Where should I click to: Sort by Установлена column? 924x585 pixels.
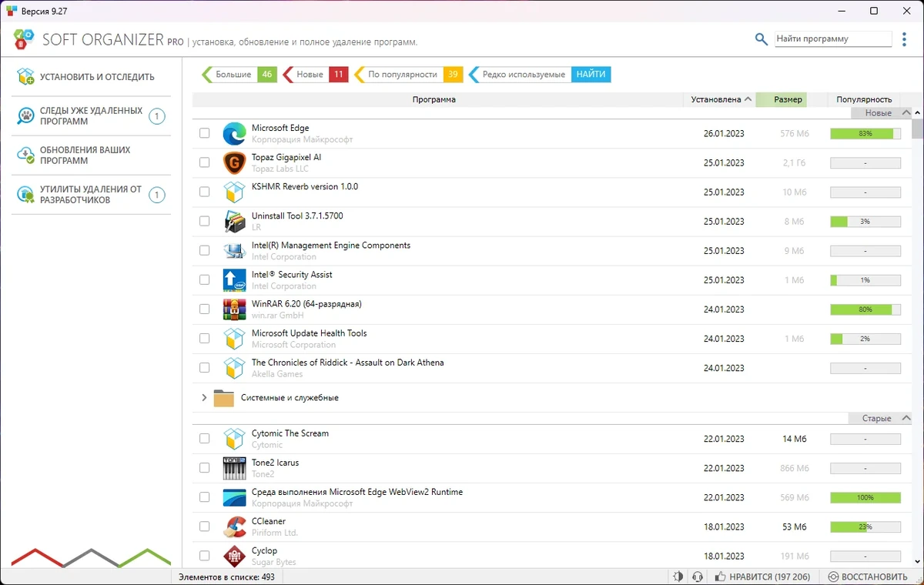point(719,99)
